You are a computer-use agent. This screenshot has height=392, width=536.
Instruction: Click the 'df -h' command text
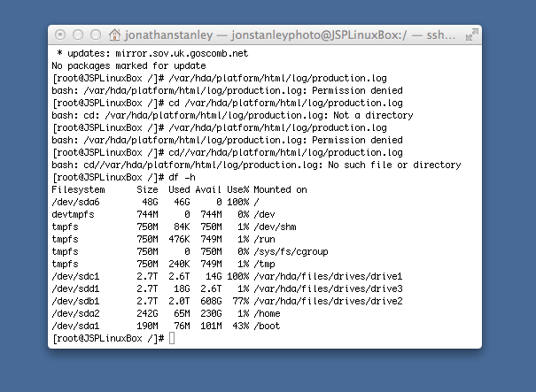[182, 177]
